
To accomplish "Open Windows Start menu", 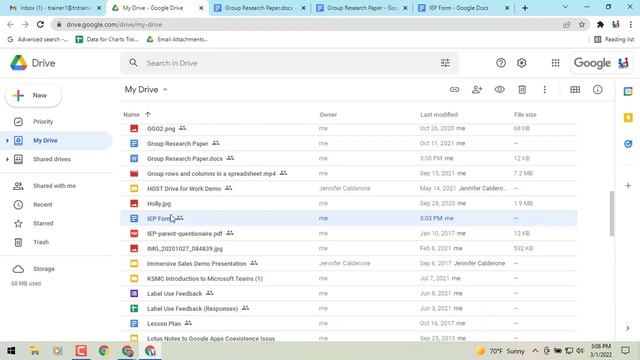I will tap(11, 351).
